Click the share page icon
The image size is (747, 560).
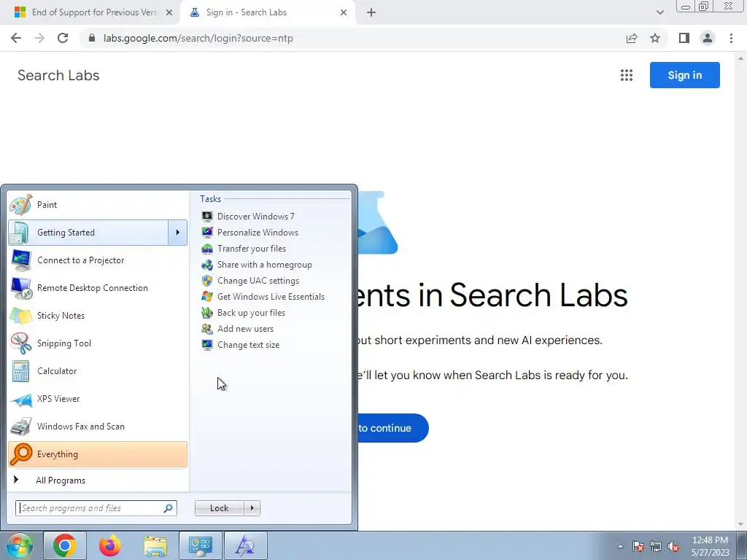point(632,38)
